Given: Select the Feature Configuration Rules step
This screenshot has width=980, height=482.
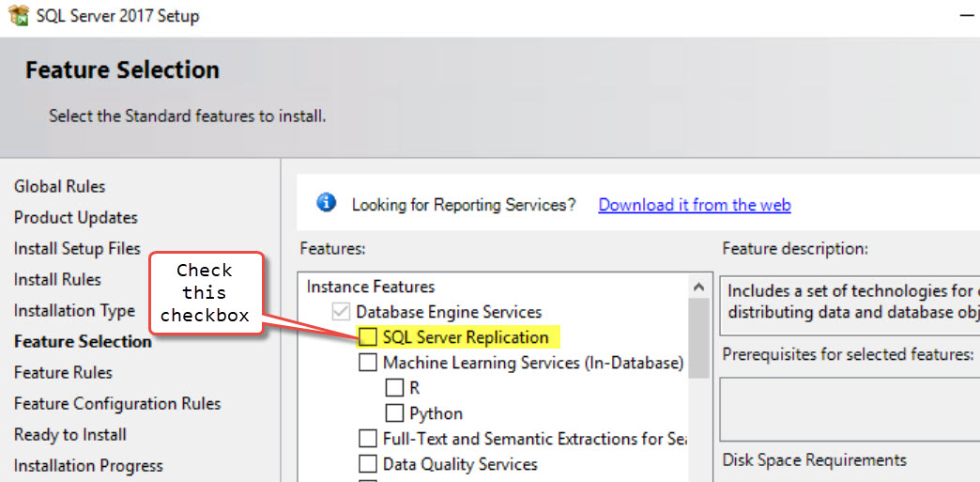Looking at the screenshot, I should click(117, 404).
